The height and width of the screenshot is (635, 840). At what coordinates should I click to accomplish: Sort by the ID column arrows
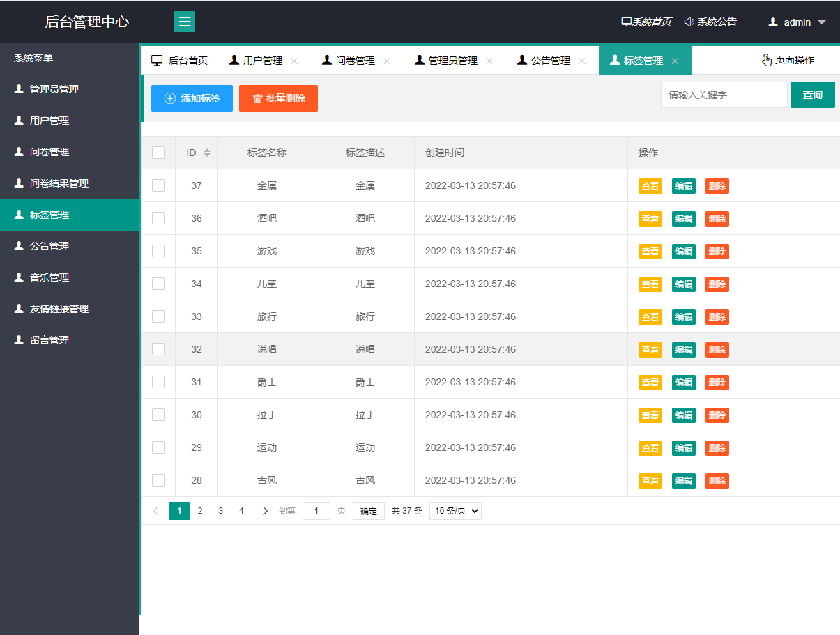pyautogui.click(x=207, y=153)
